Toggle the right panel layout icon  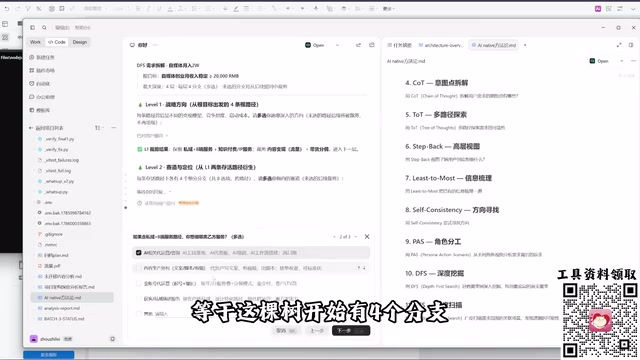click(631, 45)
